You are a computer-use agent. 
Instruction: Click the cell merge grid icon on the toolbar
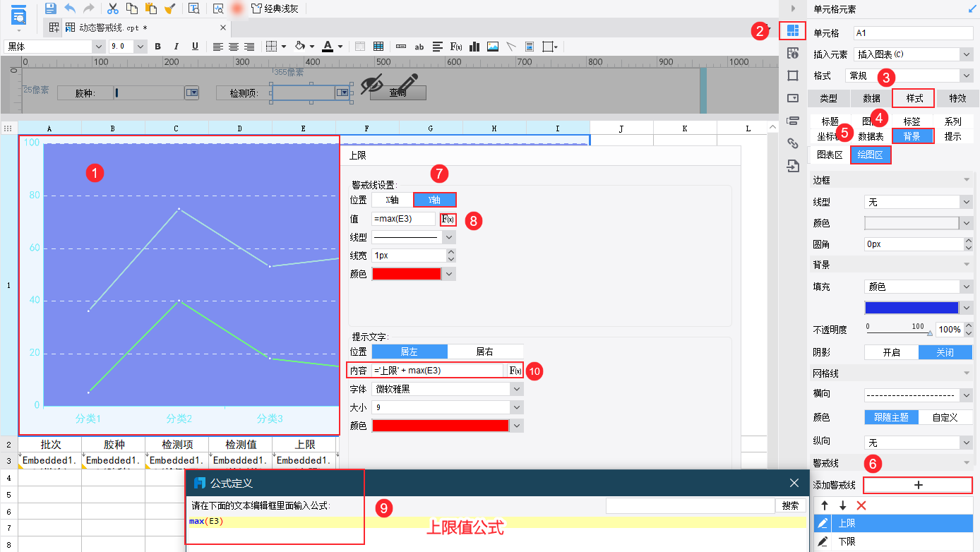pyautogui.click(x=378, y=46)
